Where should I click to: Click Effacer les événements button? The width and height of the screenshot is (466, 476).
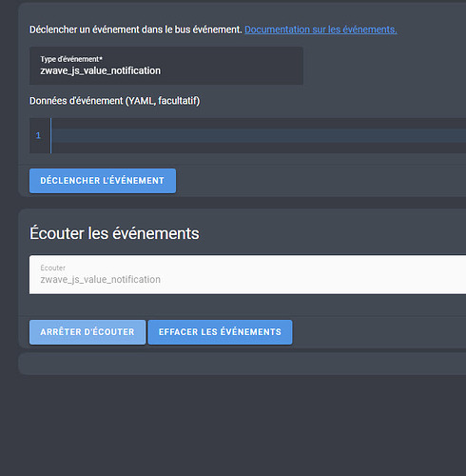tap(220, 332)
